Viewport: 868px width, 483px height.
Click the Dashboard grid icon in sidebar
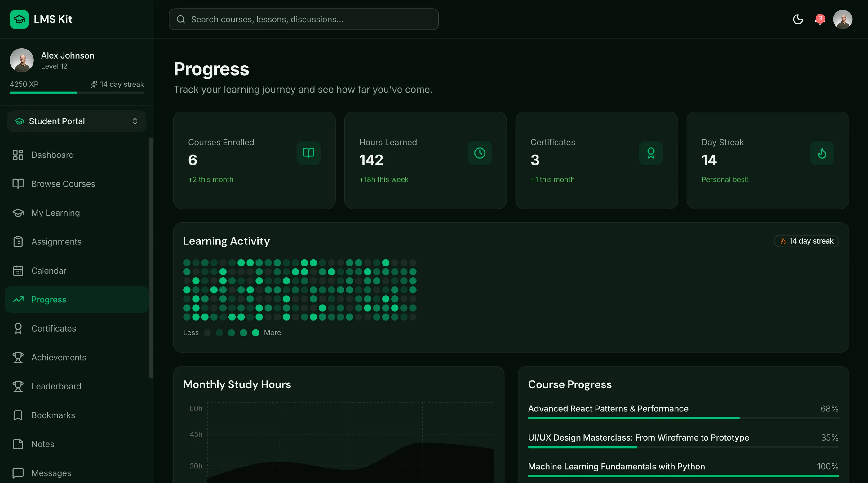pyautogui.click(x=18, y=155)
